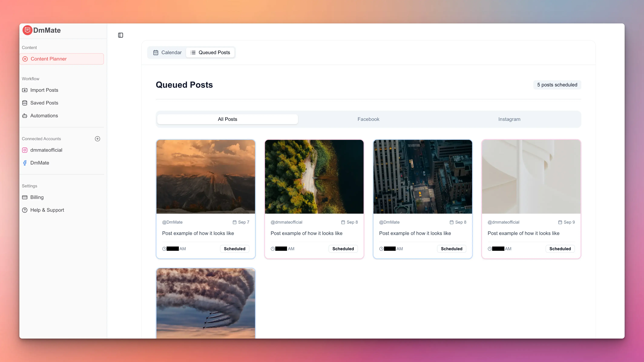The height and width of the screenshot is (362, 644).
Task: Add a new connected account
Action: point(97,139)
